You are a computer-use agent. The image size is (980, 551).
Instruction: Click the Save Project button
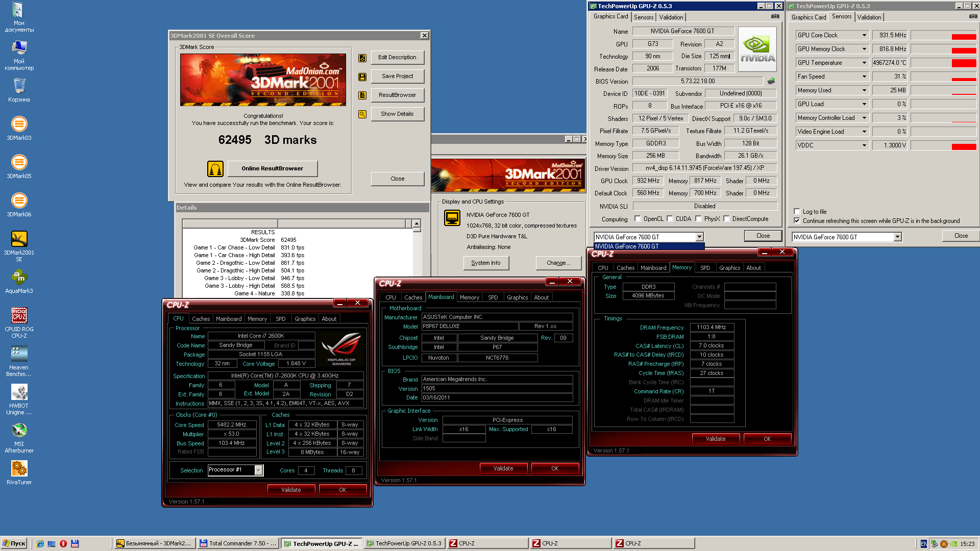tap(397, 77)
